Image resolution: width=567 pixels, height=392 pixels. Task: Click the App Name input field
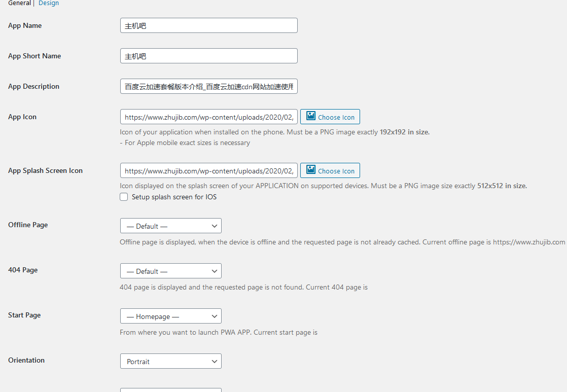pos(209,25)
